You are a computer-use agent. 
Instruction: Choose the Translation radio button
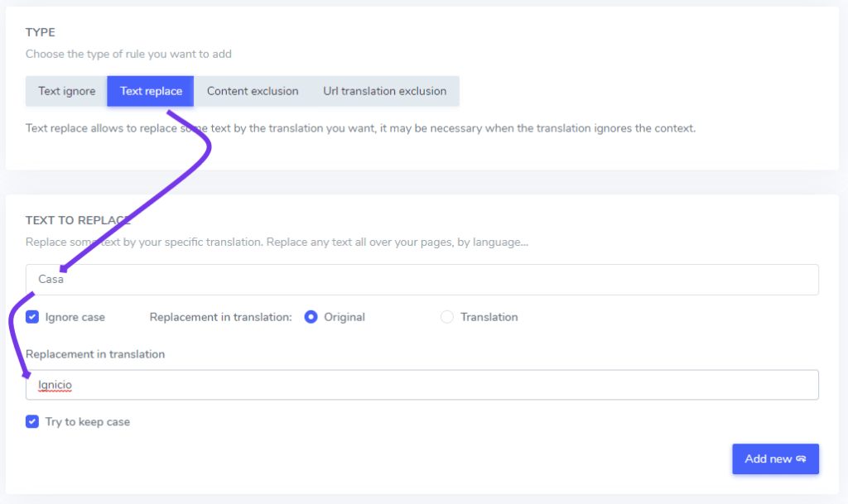click(446, 317)
